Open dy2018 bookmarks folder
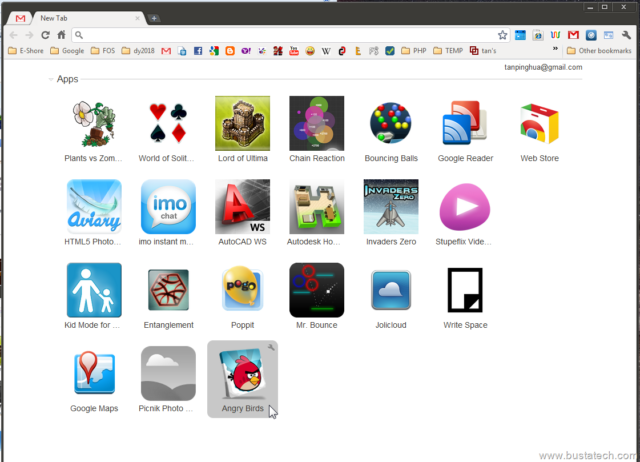Viewport: 640px width, 462px height. click(x=138, y=51)
